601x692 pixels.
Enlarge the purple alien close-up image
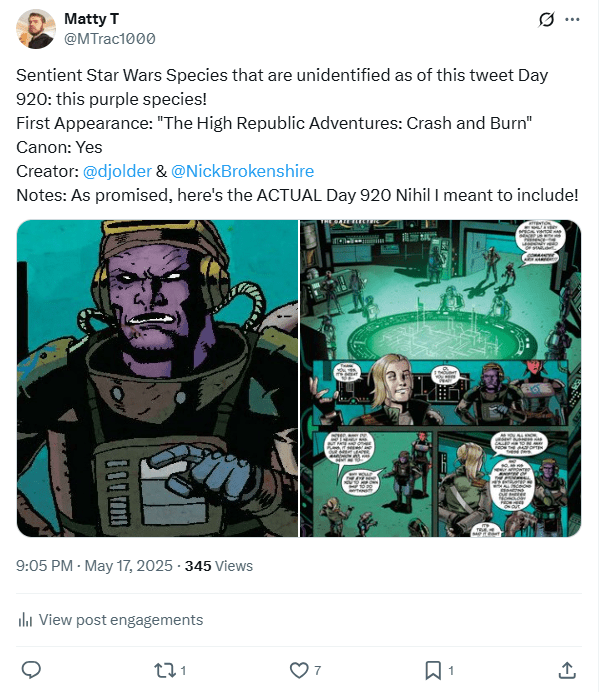pos(157,378)
